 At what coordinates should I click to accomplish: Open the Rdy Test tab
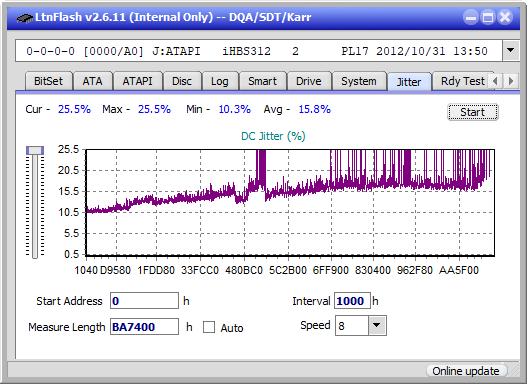[462, 81]
